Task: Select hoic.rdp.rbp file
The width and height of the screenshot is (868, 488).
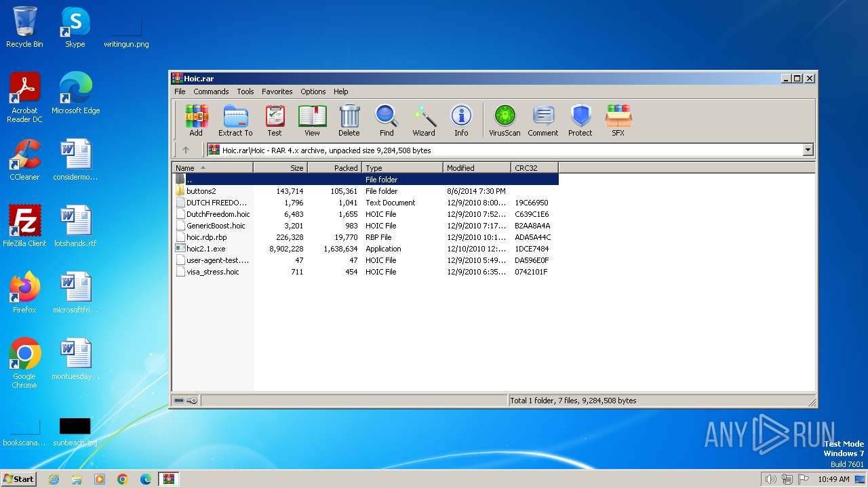Action: 366,237
